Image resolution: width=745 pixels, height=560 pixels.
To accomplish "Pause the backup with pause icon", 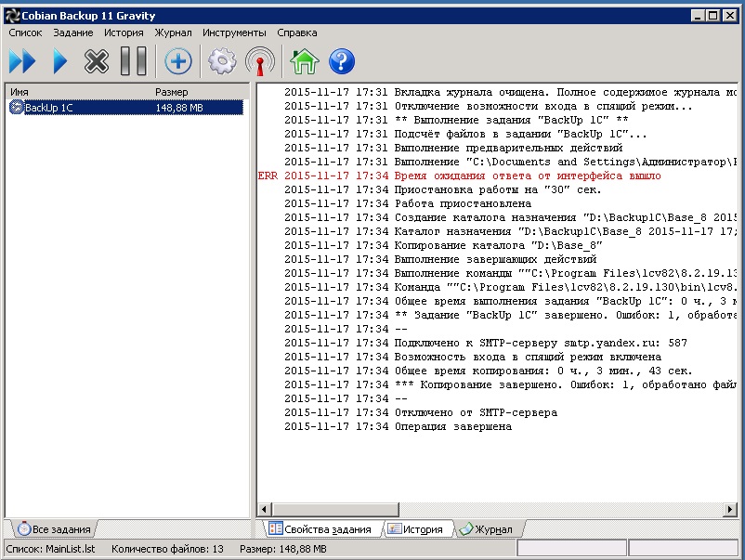I will (133, 60).
